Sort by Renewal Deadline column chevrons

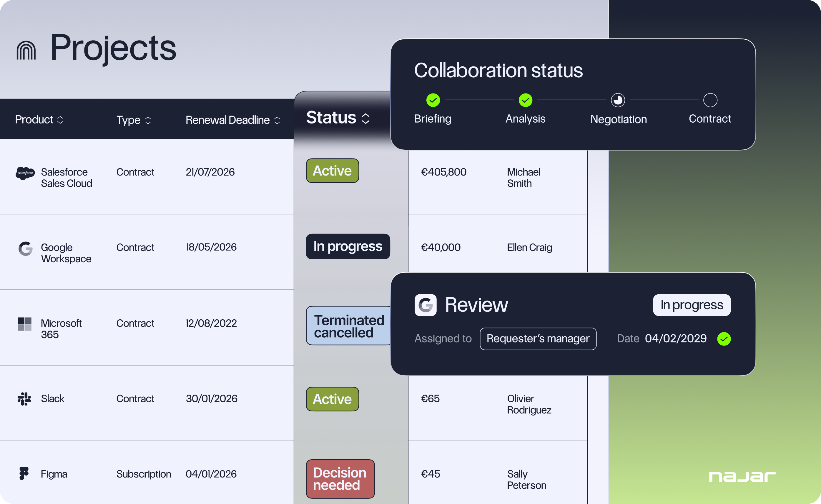(277, 120)
